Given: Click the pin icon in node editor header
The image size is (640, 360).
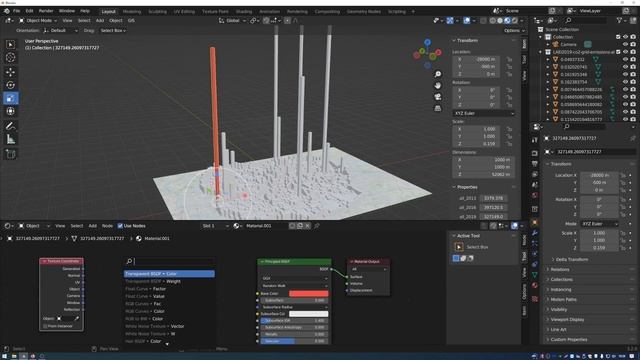Looking at the screenshot, I should tap(317, 226).
